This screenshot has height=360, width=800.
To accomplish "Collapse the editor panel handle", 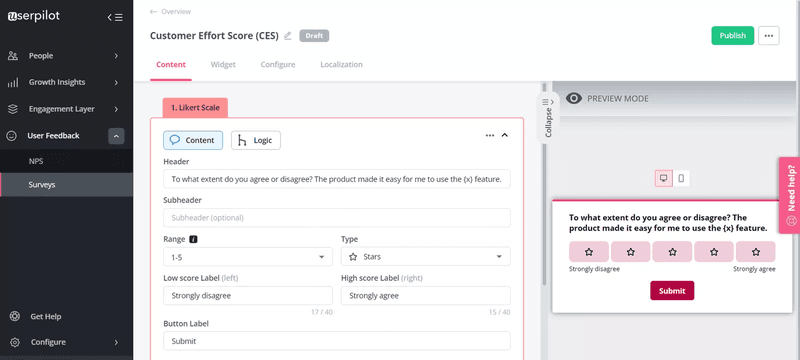I will (x=548, y=118).
